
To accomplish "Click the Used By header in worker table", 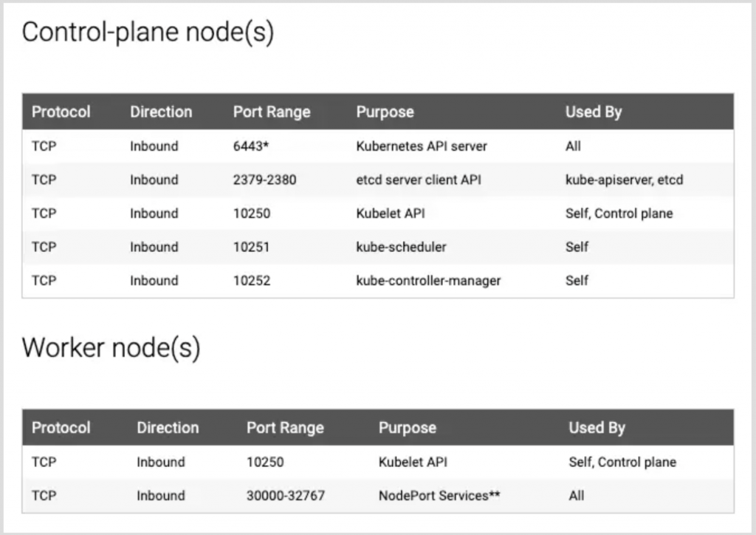I will point(597,428).
